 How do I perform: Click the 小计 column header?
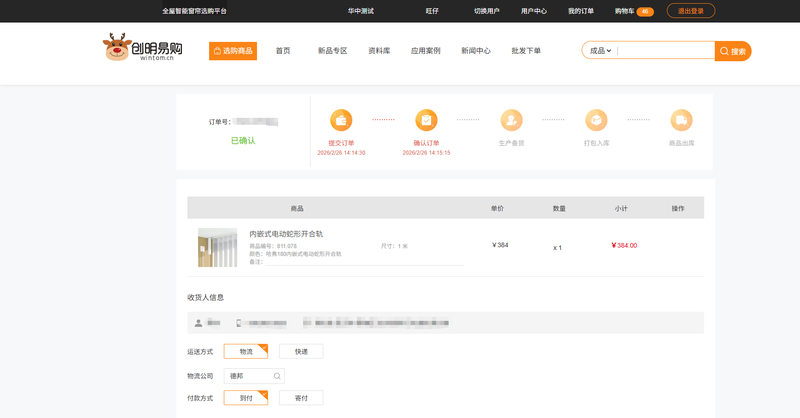tap(621, 208)
